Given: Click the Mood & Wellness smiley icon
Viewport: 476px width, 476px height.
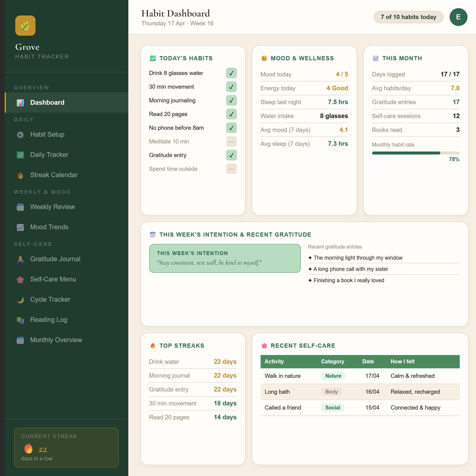Looking at the screenshot, I should 264,58.
